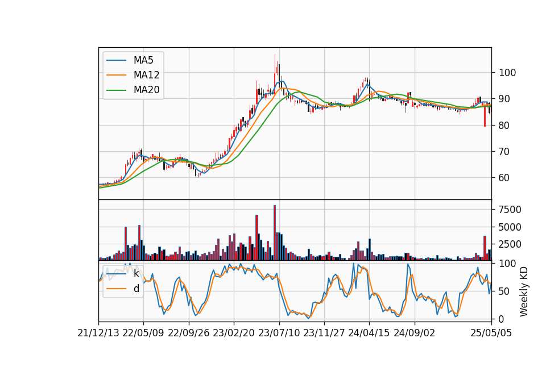Click the KD axis value 50

(504, 291)
